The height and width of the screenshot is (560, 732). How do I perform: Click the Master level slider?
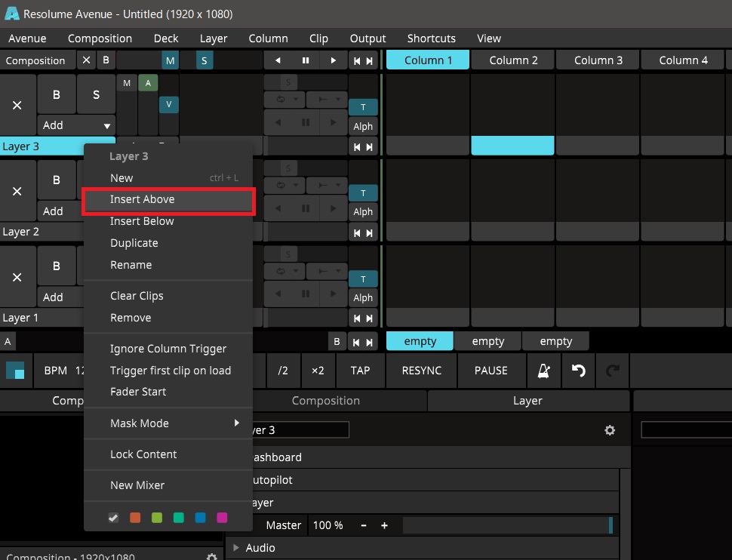point(508,525)
